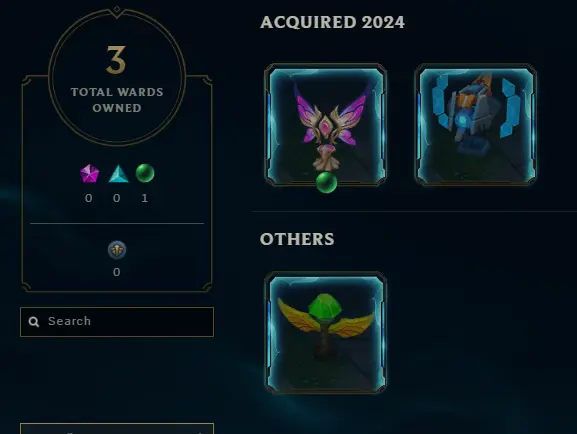
Task: Click the pink mythic gem icon
Action: [x=89, y=173]
